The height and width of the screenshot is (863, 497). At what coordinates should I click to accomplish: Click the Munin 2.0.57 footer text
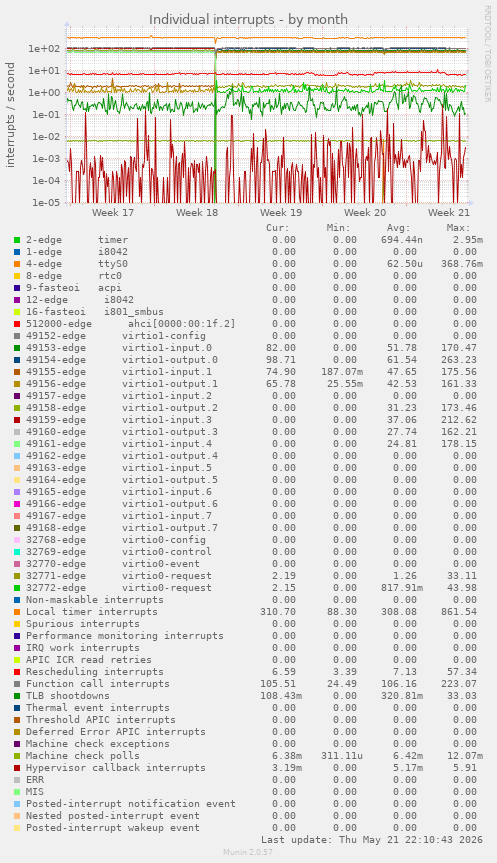pos(248,852)
